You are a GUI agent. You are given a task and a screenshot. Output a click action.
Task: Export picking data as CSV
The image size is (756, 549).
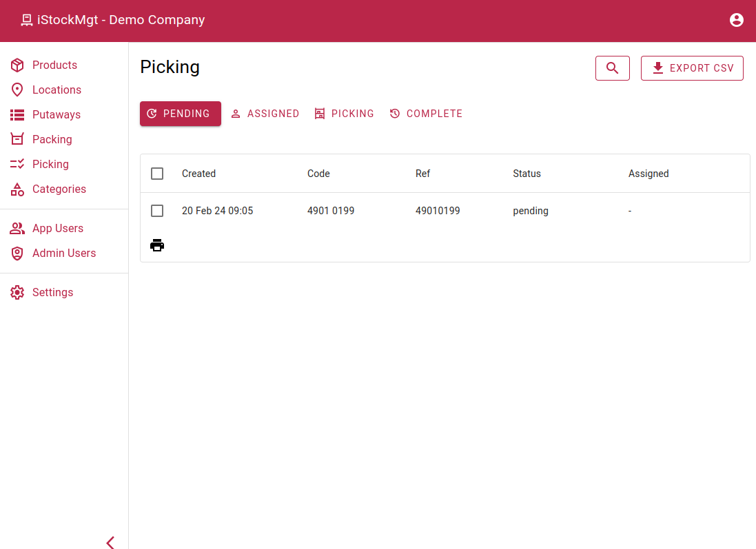692,68
